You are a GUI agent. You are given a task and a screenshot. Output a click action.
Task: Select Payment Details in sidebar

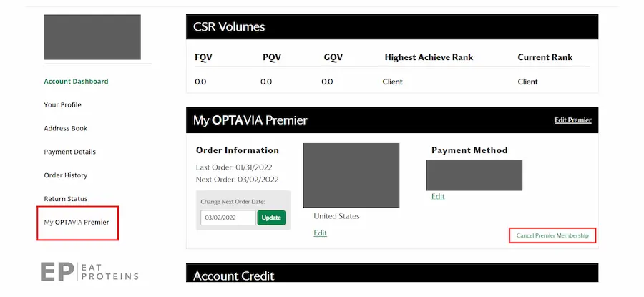(70, 152)
